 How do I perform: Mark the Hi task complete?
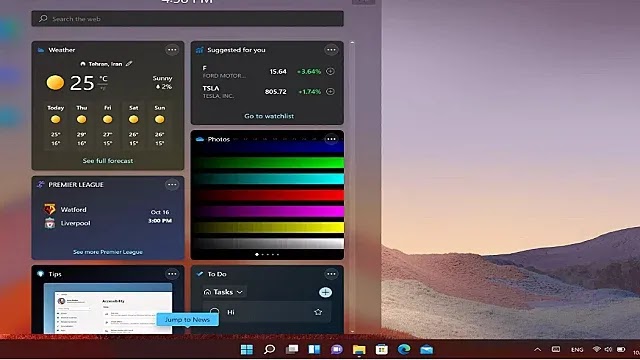(x=214, y=312)
